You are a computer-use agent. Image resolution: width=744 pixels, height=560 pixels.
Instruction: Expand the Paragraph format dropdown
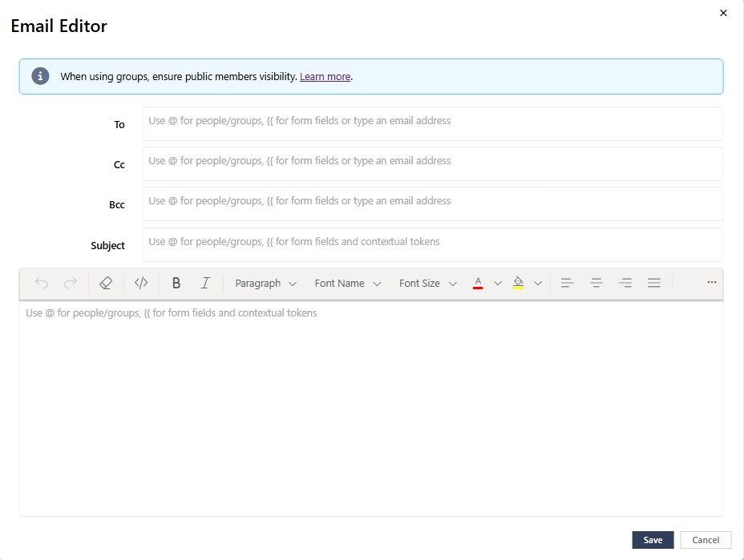(x=265, y=283)
